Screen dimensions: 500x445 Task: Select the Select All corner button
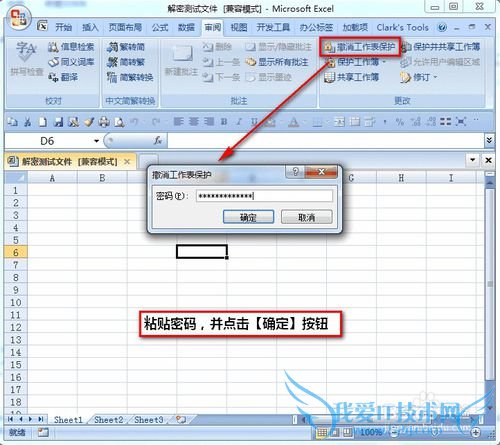[x=16, y=178]
